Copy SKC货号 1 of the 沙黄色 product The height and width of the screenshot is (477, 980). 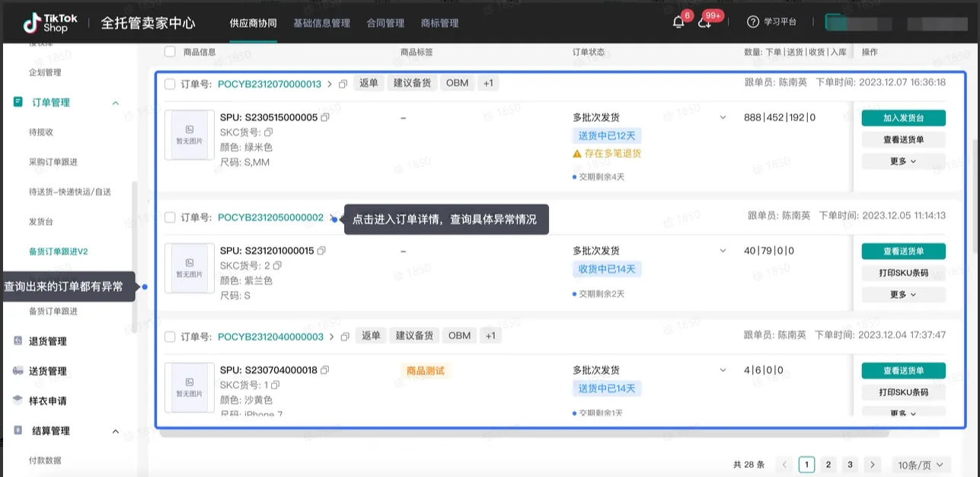pos(276,386)
